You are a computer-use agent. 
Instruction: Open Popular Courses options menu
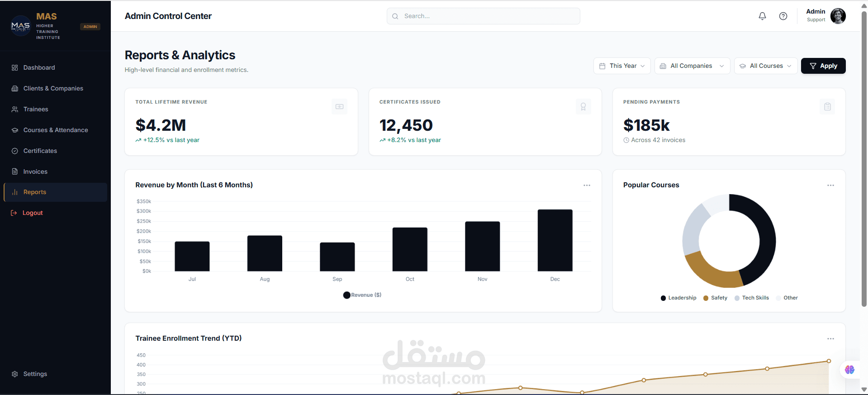(x=830, y=185)
